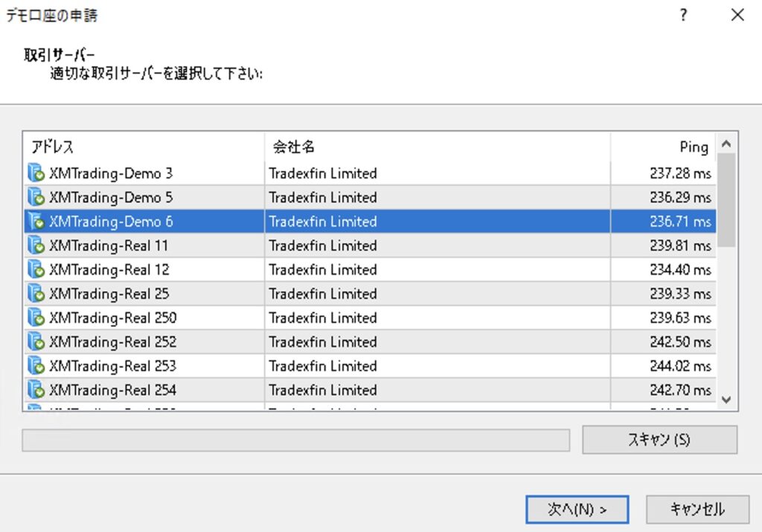Click the server icon beside XMTrading-Real 25
The image size is (762, 532).
coord(36,293)
